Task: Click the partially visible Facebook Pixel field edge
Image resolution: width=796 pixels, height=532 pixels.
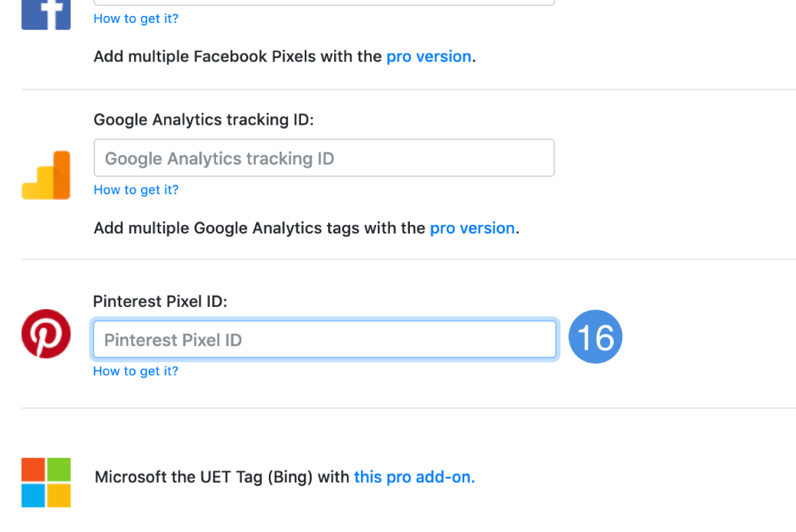Action: pos(324,3)
